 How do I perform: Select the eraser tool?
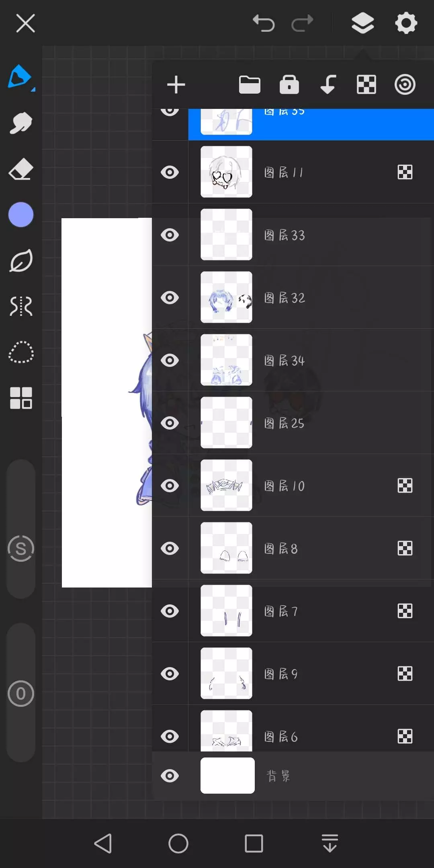click(x=21, y=169)
